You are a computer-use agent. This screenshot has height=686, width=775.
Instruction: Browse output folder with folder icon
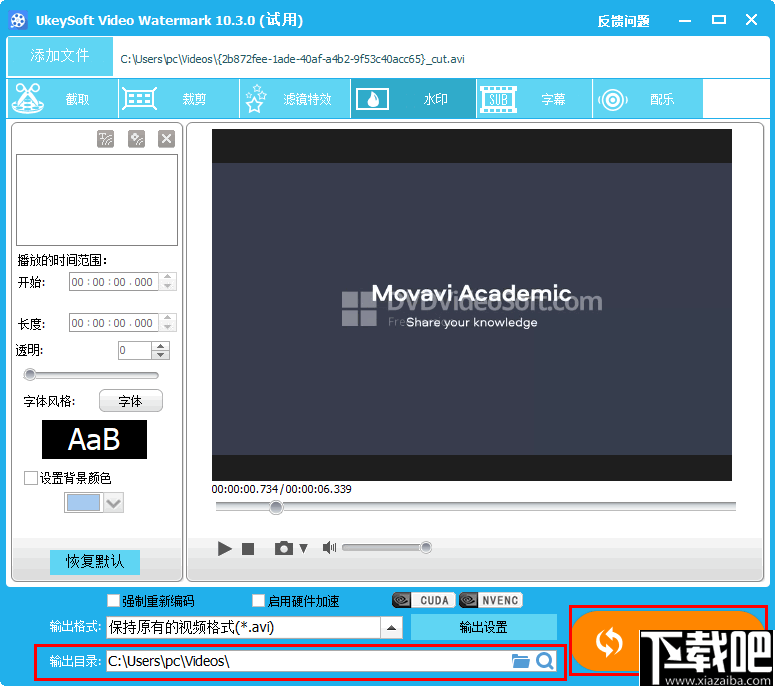click(520, 661)
